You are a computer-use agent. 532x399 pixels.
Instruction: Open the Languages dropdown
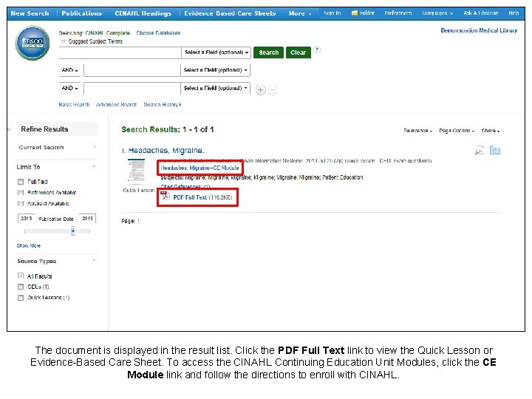437,13
